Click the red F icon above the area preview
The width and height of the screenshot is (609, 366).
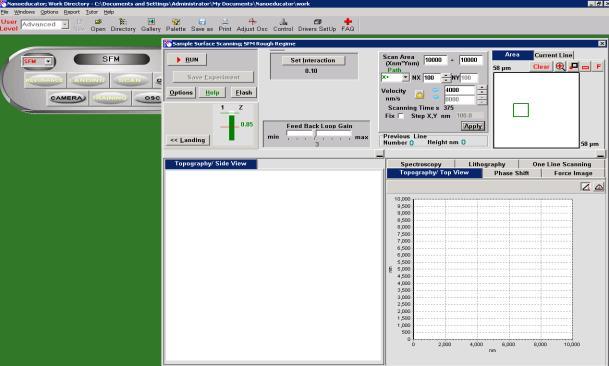pyautogui.click(x=599, y=67)
